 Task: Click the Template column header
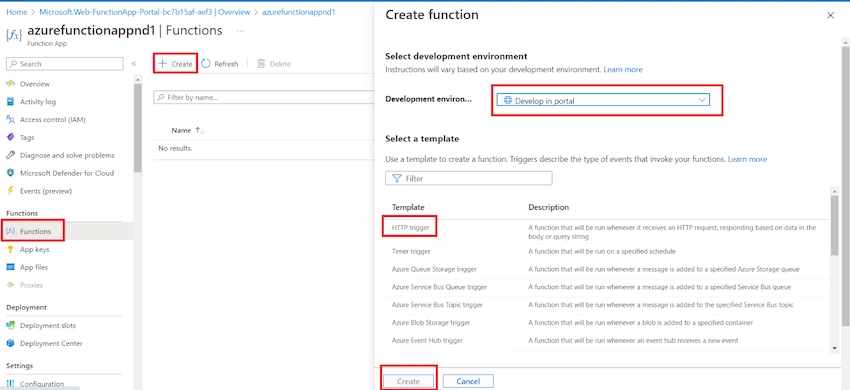point(408,207)
